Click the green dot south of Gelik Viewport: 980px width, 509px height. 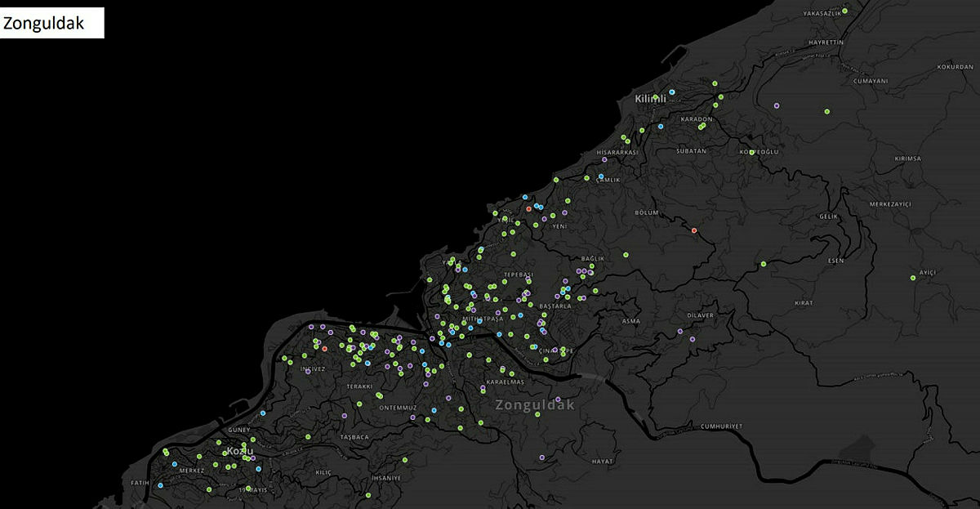pyautogui.click(x=763, y=264)
